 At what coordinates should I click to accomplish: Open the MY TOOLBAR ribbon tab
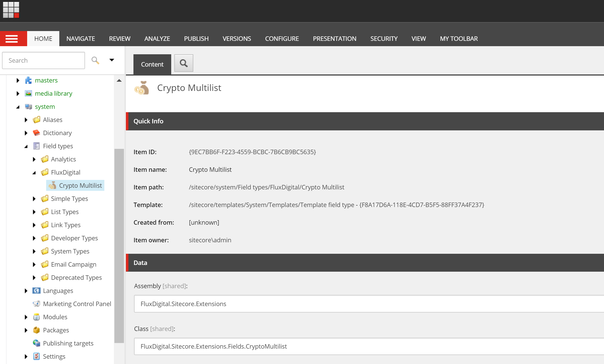click(459, 39)
